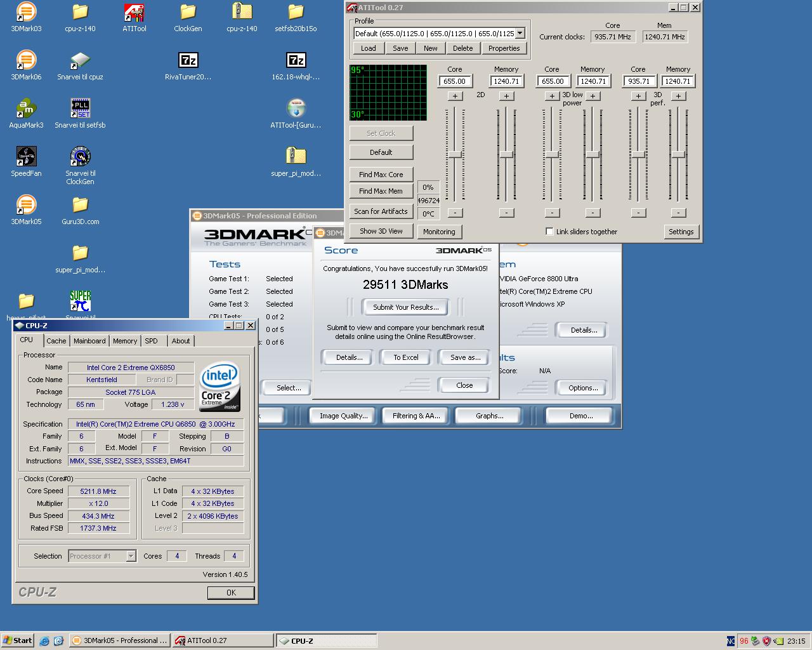Open the 3DMark05 desktop shortcut

pyautogui.click(x=26, y=210)
